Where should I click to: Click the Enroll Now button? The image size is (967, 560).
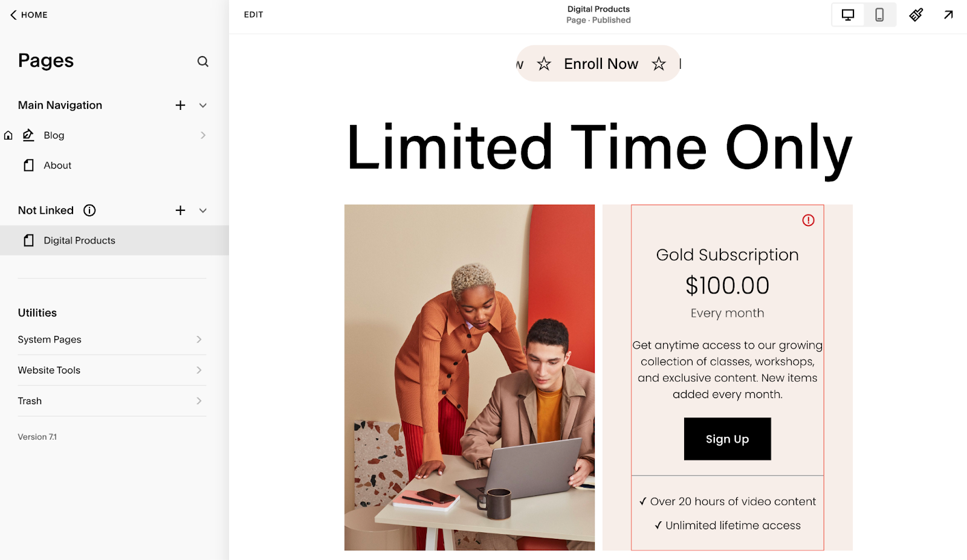coord(600,63)
